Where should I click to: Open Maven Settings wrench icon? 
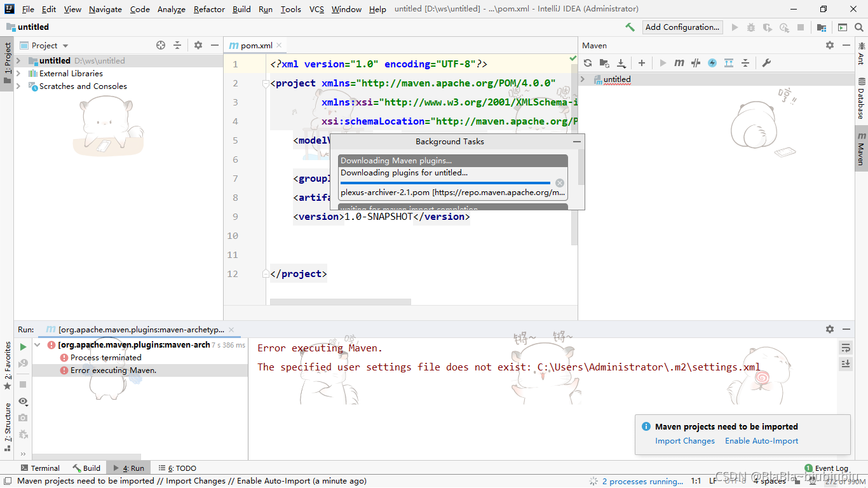[x=766, y=63]
